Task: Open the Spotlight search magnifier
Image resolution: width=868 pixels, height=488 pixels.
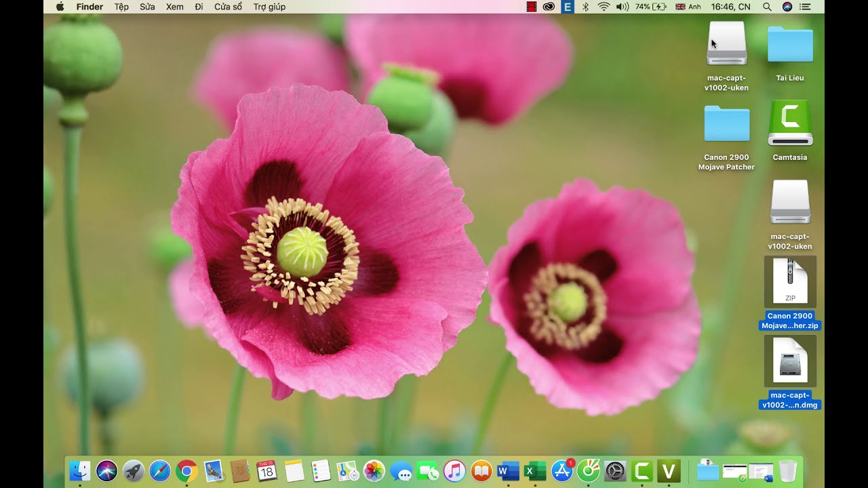Action: 767,7
